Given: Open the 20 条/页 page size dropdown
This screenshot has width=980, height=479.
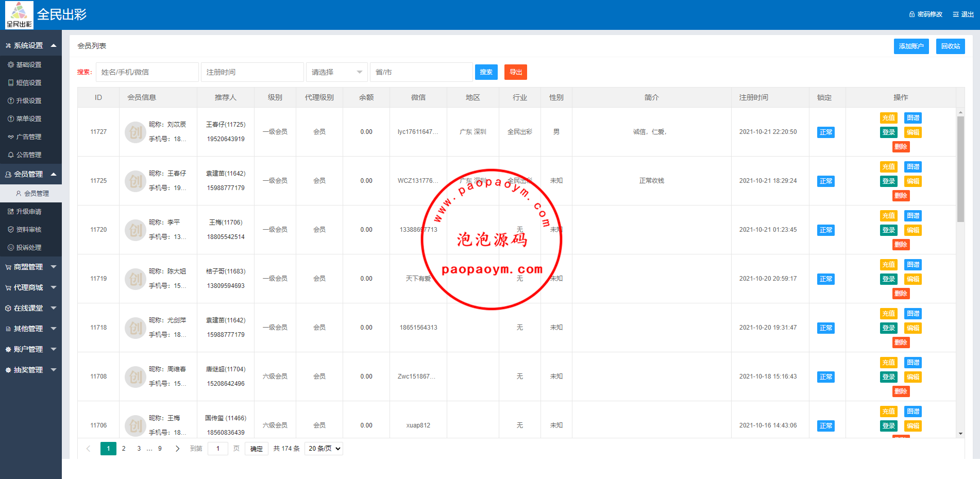Looking at the screenshot, I should 324,449.
